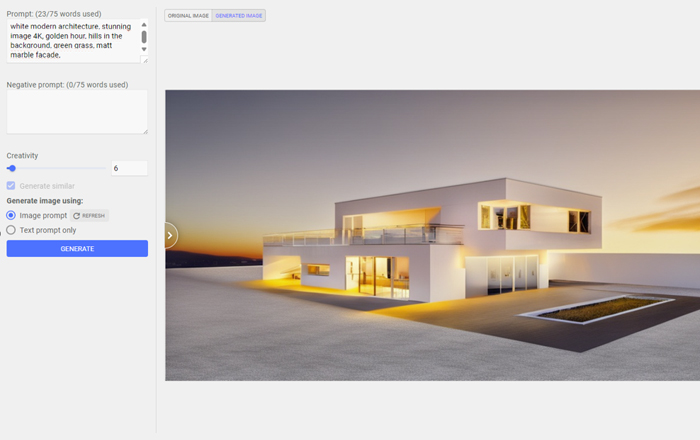Screen dimensions: 700x440
Task: Click the circular arrow icon on Refresh
Action: click(x=76, y=216)
